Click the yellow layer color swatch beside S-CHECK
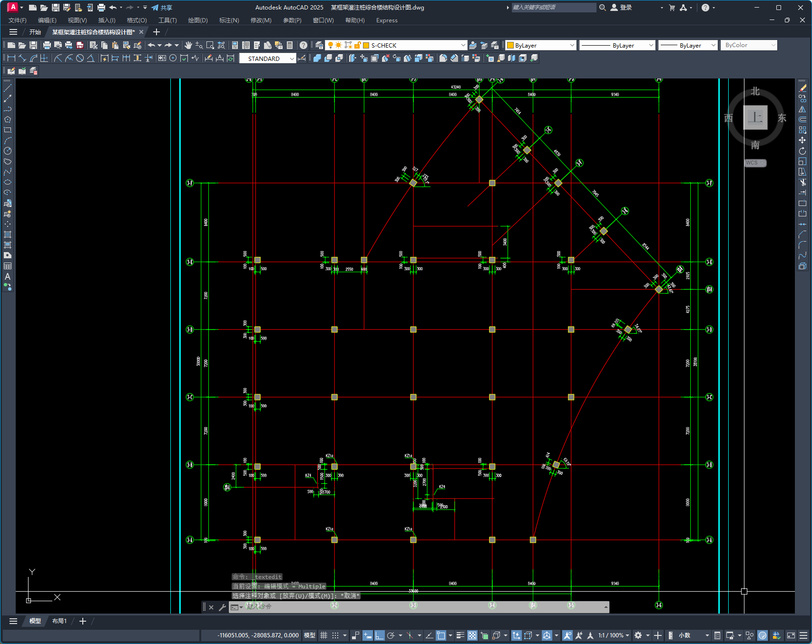 tap(366, 45)
